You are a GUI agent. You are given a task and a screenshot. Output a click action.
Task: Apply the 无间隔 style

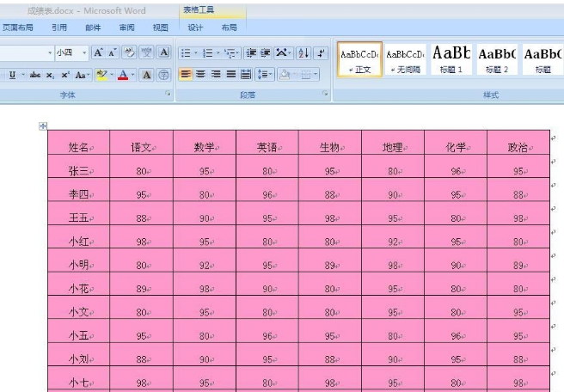(406, 59)
